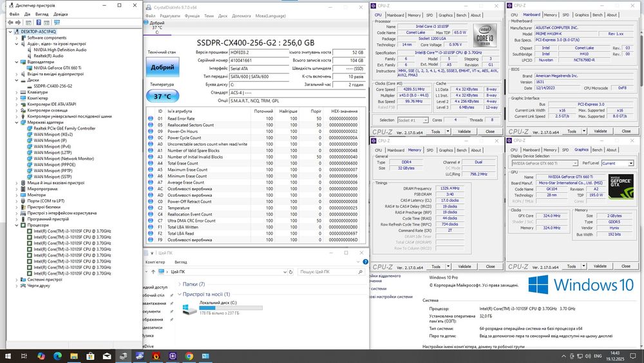Click the blue help question icon in This PC window
Viewport: 644px width, 363px height.
tap(365, 262)
